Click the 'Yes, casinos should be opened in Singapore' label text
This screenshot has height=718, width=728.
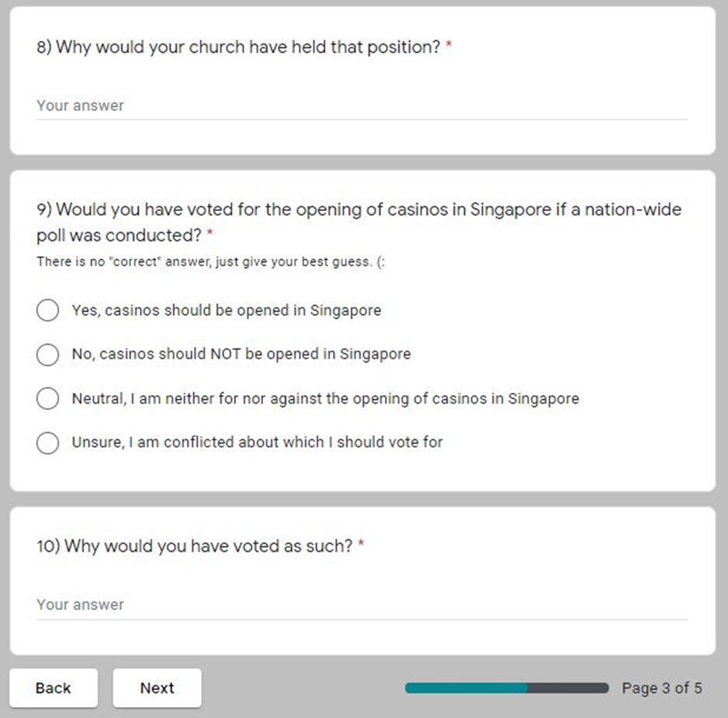click(226, 310)
